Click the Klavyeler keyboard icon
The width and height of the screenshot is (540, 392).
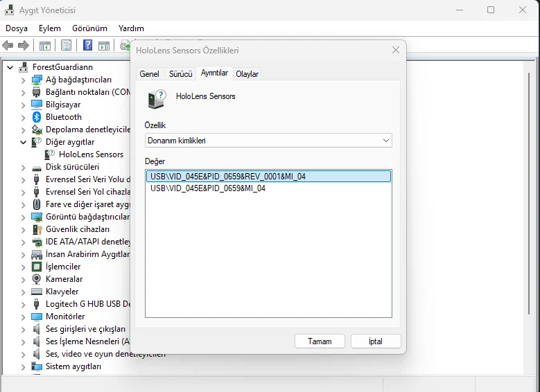[x=37, y=292]
